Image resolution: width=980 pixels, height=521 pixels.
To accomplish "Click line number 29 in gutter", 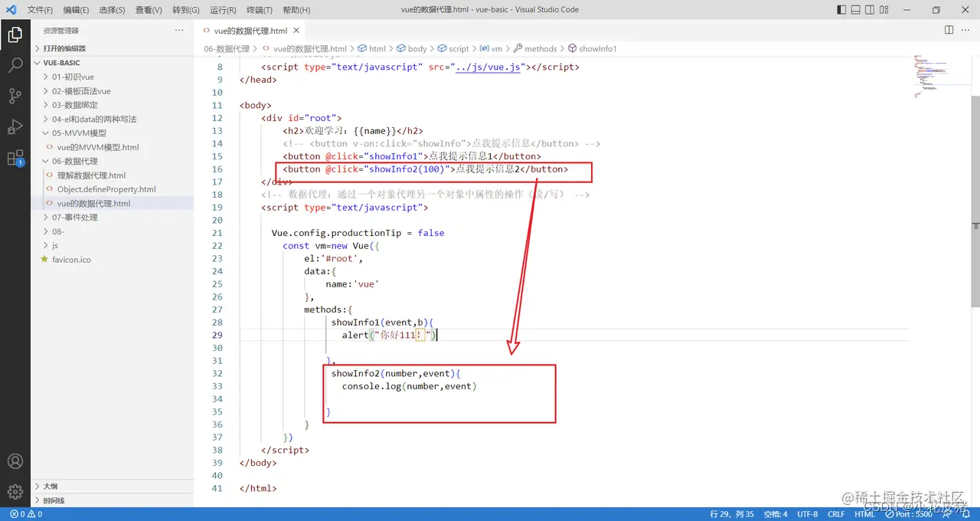I will (x=217, y=335).
